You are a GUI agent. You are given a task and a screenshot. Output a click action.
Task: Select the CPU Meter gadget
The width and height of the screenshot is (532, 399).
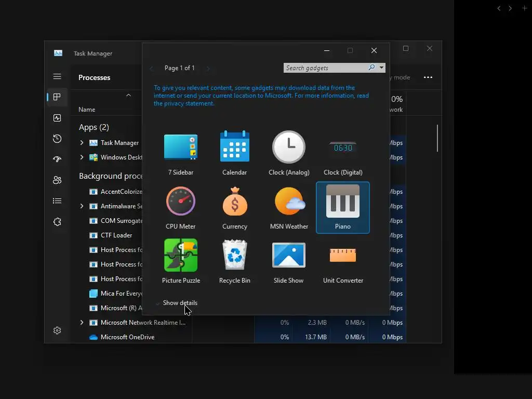click(x=180, y=208)
